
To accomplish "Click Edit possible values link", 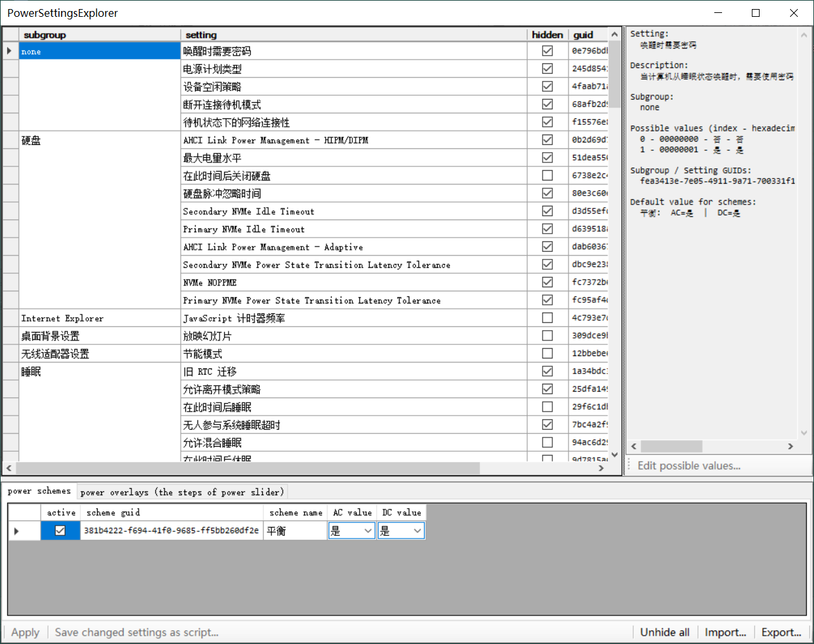I will point(688,465).
